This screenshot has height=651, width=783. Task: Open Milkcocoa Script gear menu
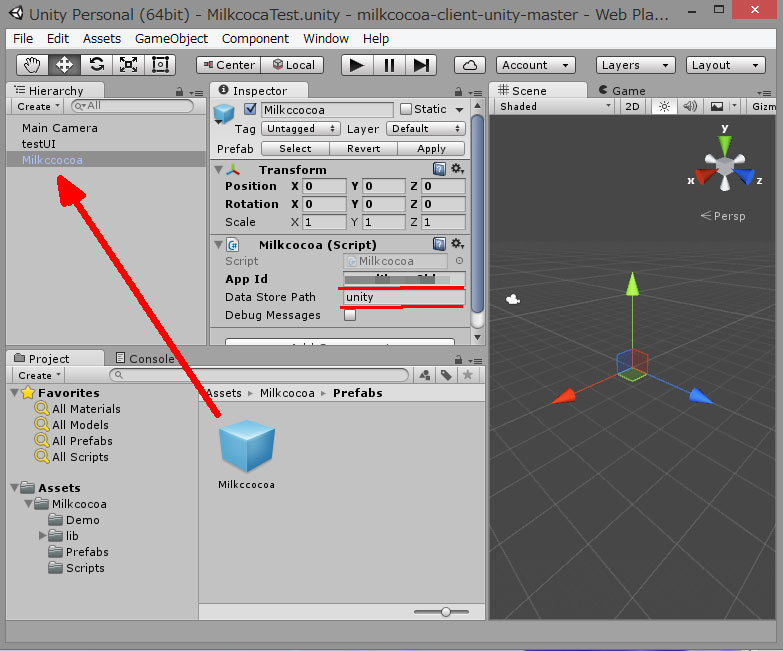pyautogui.click(x=457, y=244)
